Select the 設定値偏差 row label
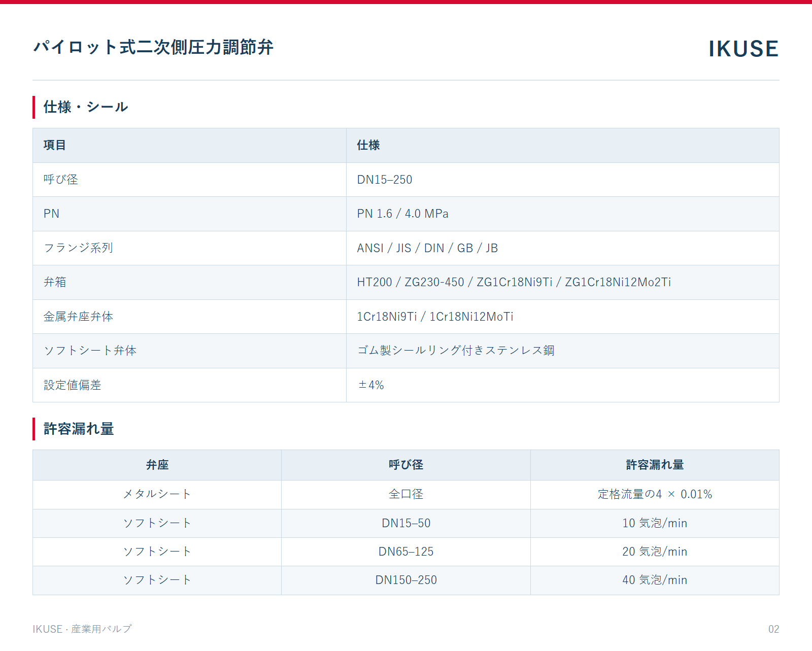This screenshot has height=651, width=812. (x=73, y=385)
